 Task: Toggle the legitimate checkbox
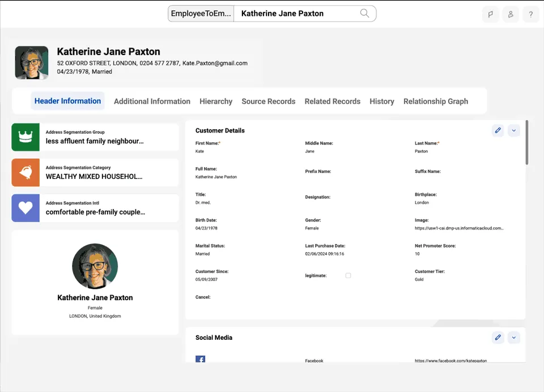(x=348, y=275)
